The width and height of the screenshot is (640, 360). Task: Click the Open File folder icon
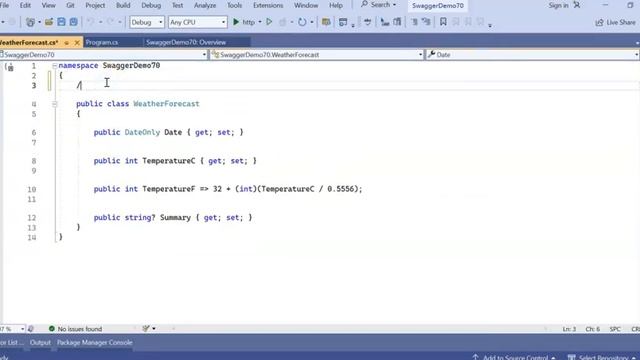pos(49,22)
